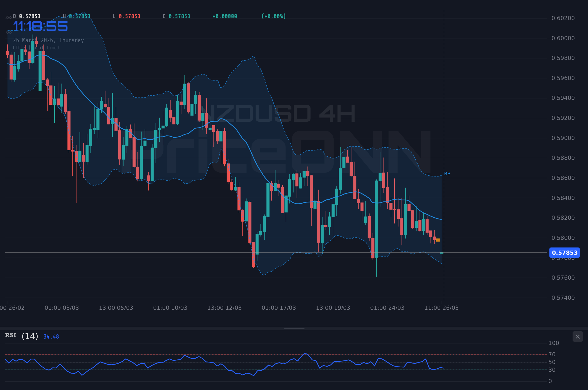This screenshot has width=588, height=390.
Task: Click the percentage change (+0.00%) readout
Action: point(273,16)
